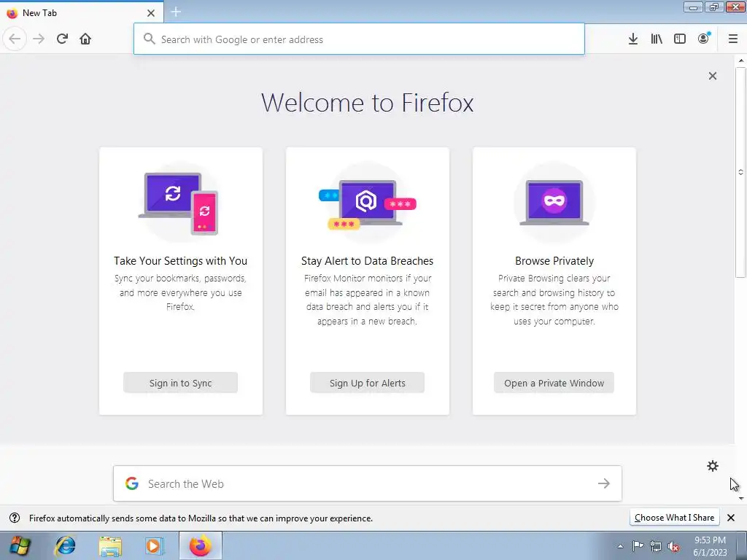Click the Firefox Monitor illustration
Screen dimensions: 747x560
tap(368, 203)
